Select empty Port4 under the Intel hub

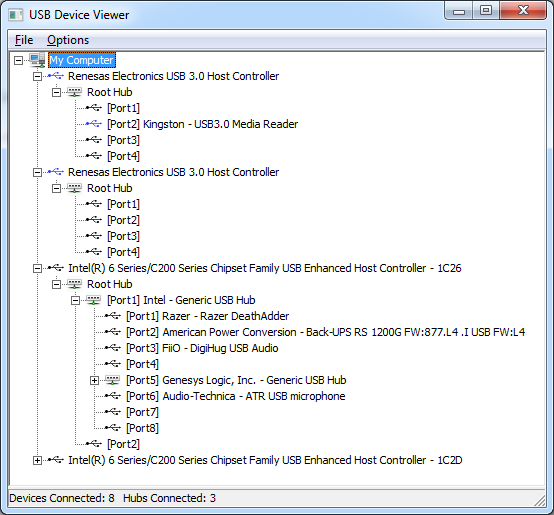[x=142, y=364]
